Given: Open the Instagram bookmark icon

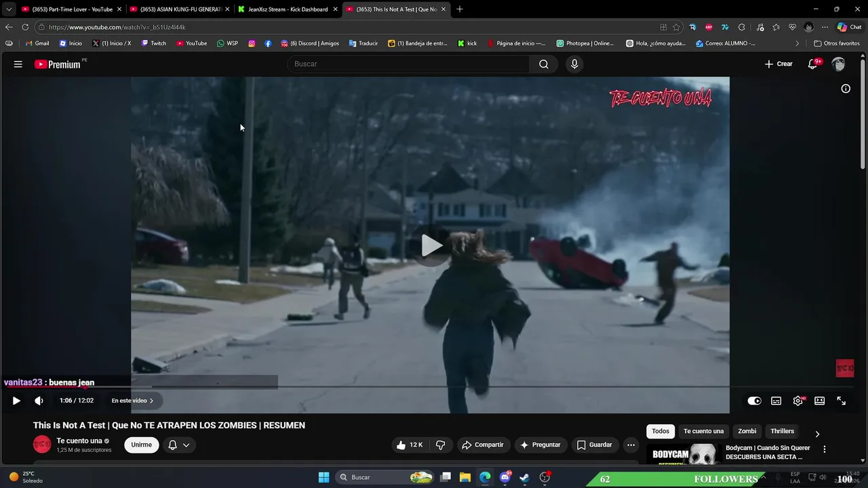Looking at the screenshot, I should pyautogui.click(x=252, y=43).
